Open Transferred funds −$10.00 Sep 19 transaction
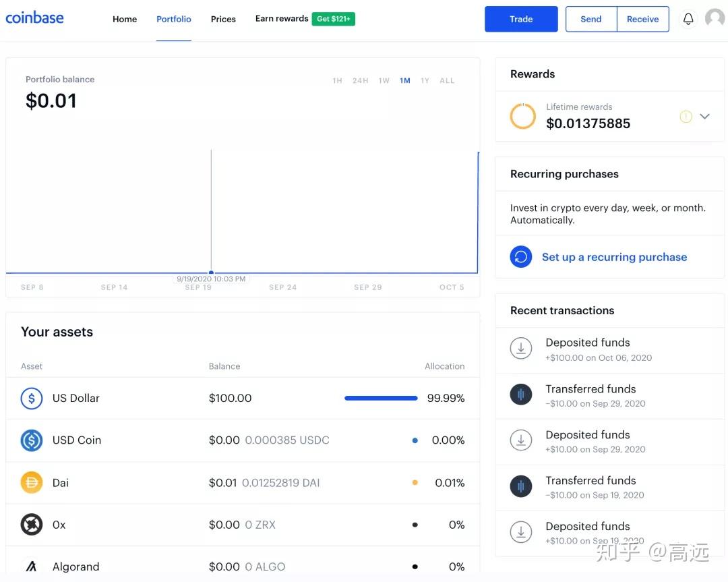 609,488
